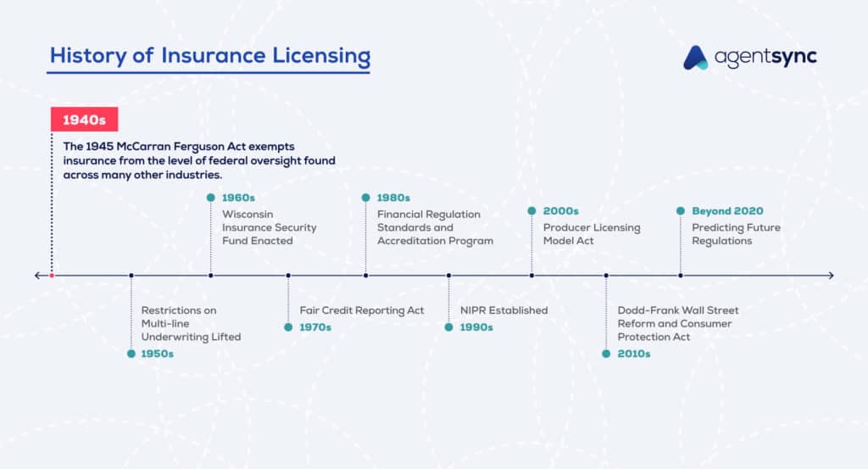
Task: Click the red dot on timeline axis
Action: pos(52,276)
